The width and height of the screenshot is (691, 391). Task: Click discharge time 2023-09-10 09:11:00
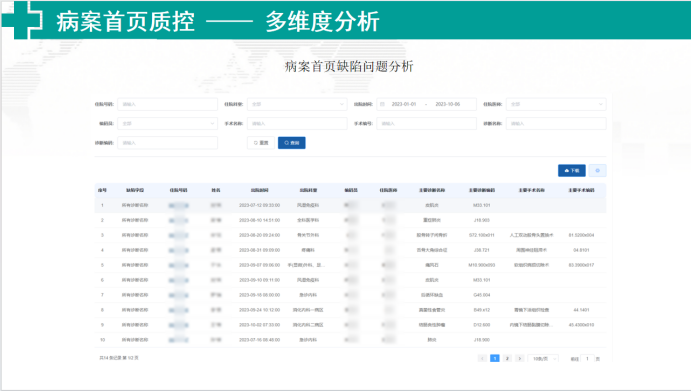pyautogui.click(x=260, y=280)
